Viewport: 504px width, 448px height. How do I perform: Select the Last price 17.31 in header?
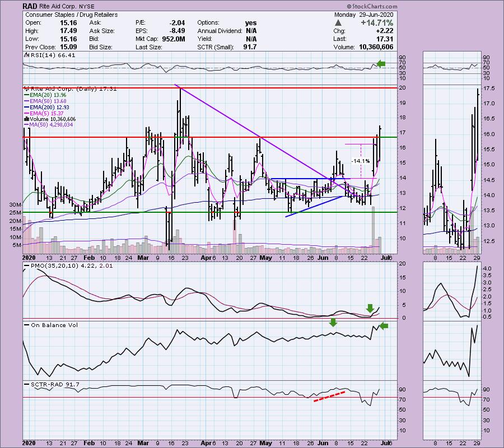(384, 39)
